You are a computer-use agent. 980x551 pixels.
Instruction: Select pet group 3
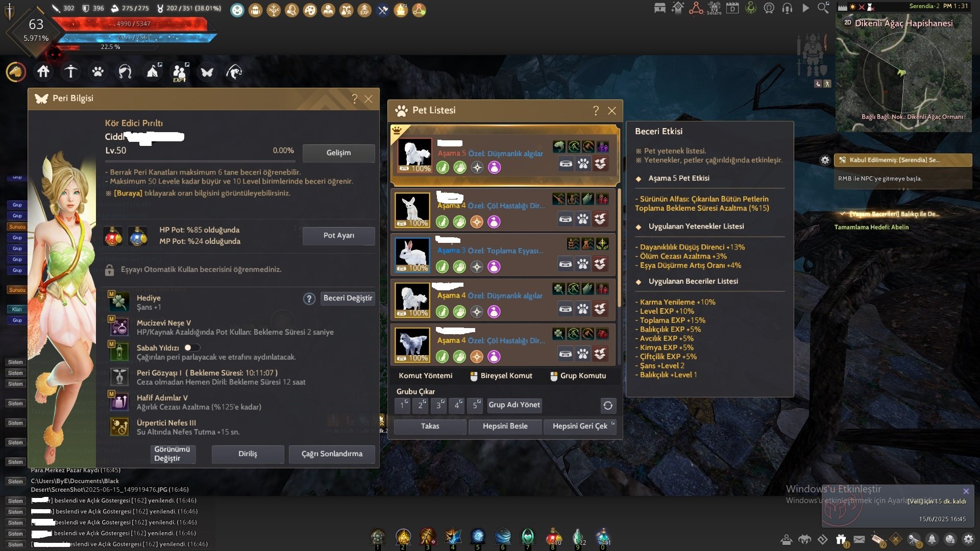click(439, 405)
